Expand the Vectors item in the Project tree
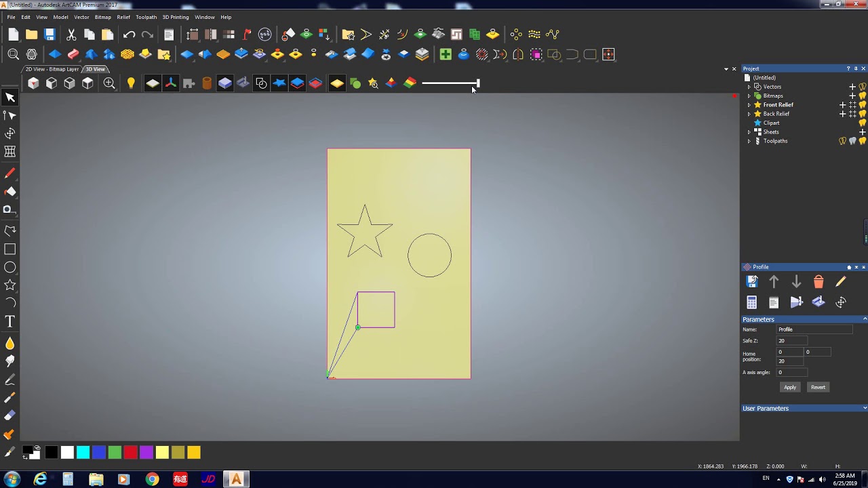Image resolution: width=868 pixels, height=488 pixels. click(x=749, y=87)
